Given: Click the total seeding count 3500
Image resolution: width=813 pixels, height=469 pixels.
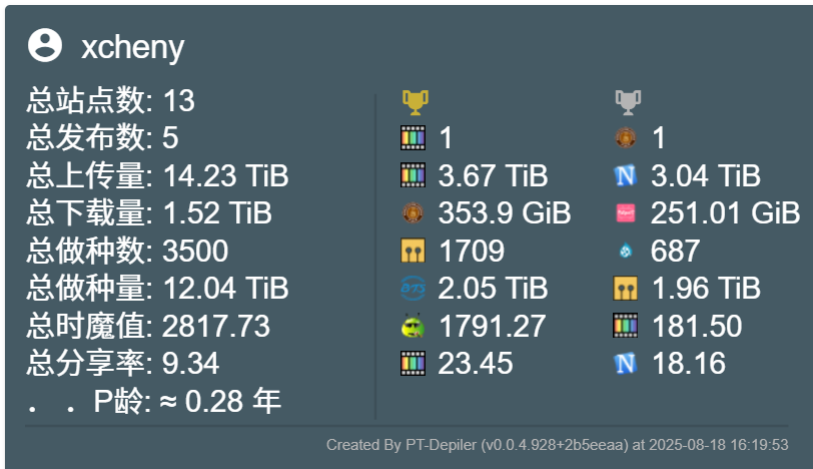Looking at the screenshot, I should [195, 251].
